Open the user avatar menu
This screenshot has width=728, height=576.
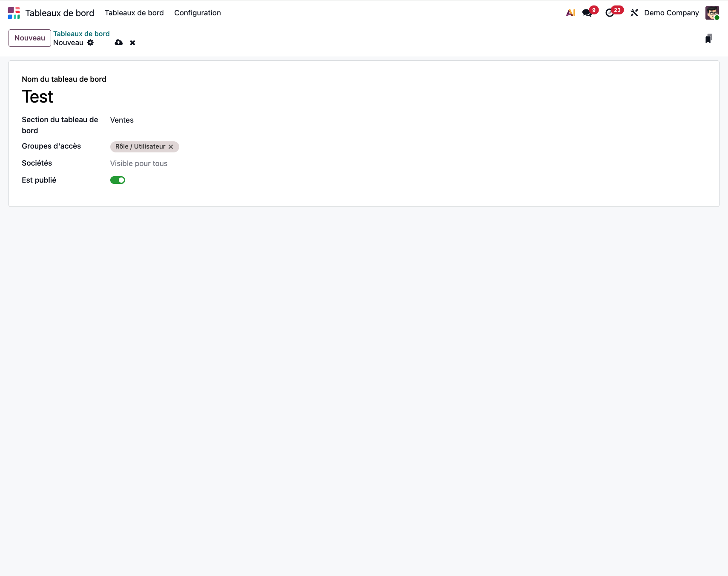[x=712, y=13]
